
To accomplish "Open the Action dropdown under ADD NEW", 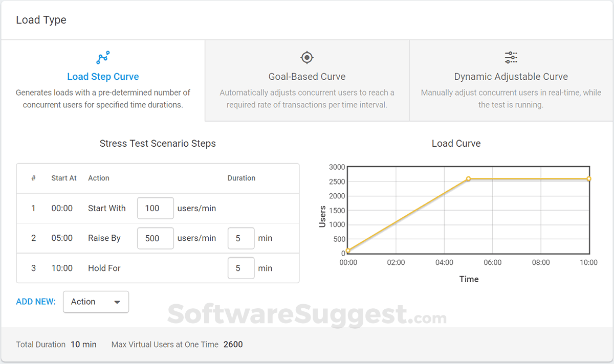I will click(96, 302).
